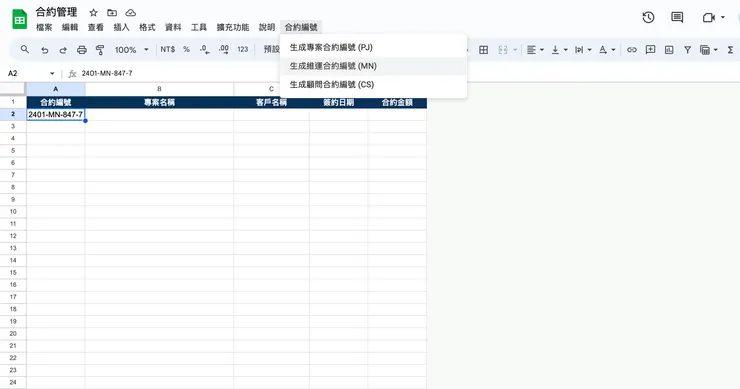Close the 合約編號 custom menu
The height and width of the screenshot is (389, 740).
pos(301,27)
